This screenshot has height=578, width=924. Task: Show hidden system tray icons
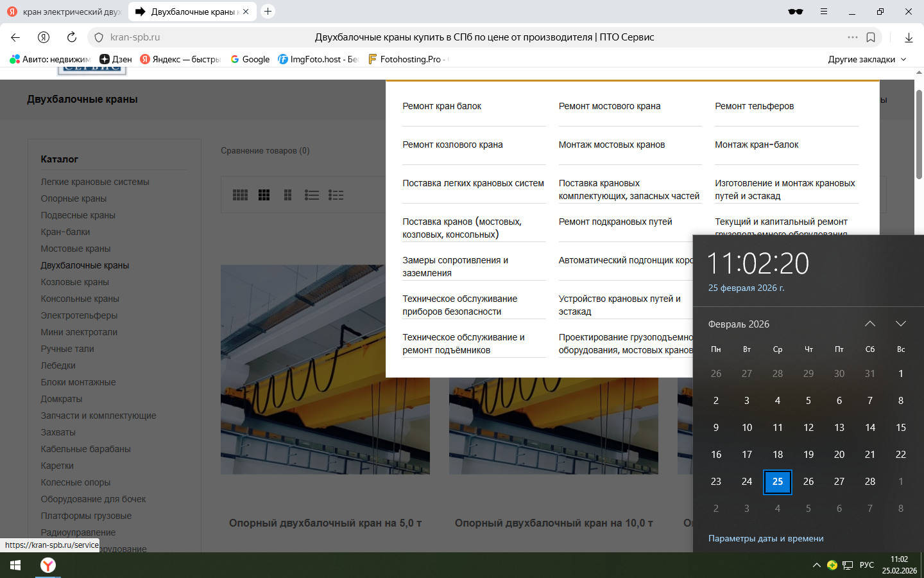pos(816,565)
